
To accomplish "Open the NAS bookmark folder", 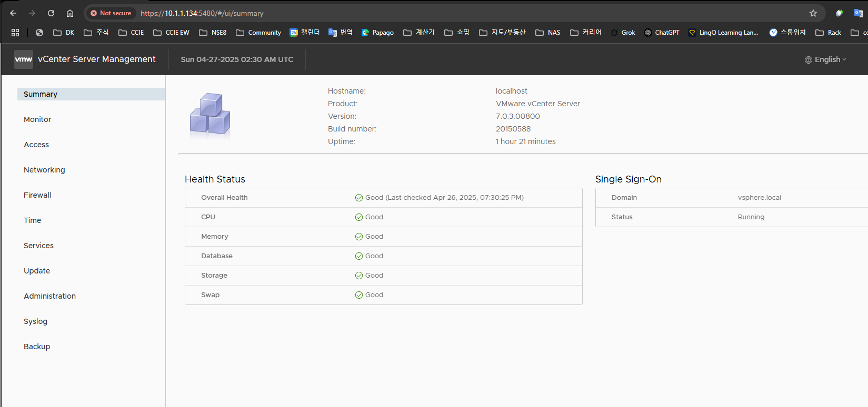I will pos(548,33).
